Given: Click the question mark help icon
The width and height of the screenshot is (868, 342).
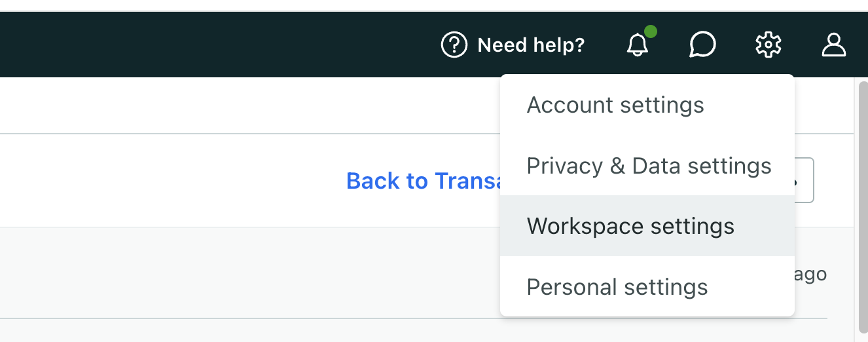Looking at the screenshot, I should tap(454, 45).
